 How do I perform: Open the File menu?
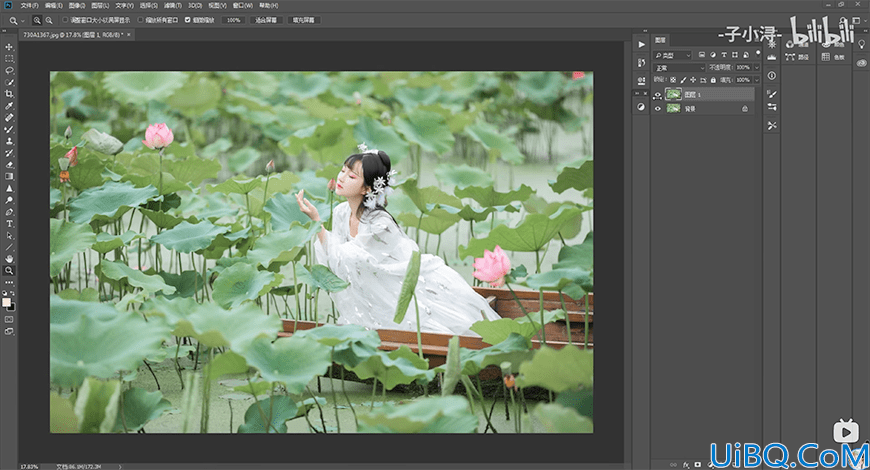point(29,6)
